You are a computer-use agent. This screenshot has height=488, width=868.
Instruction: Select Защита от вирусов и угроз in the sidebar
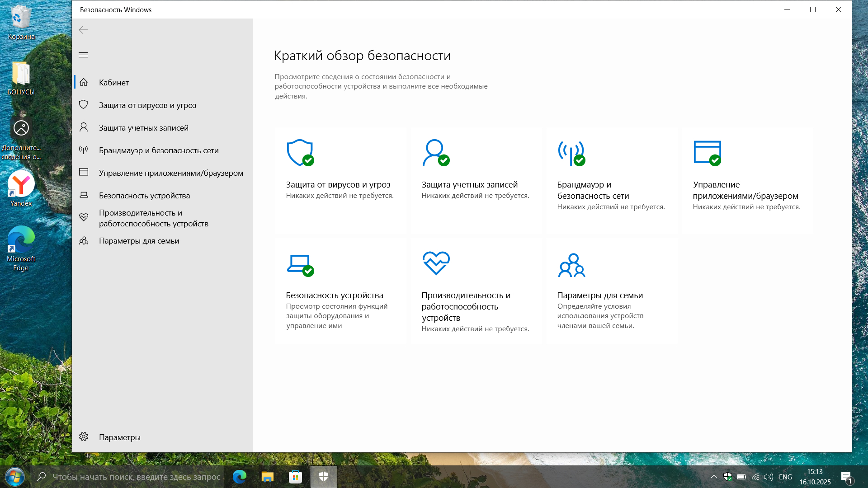pyautogui.click(x=147, y=105)
